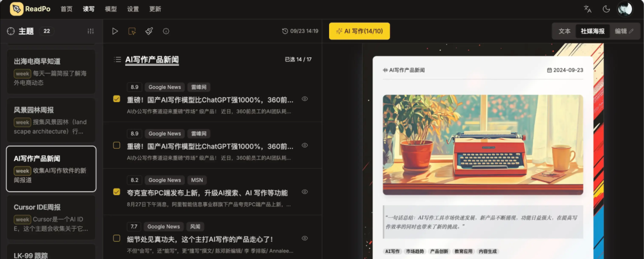Toggle eye icon for 细节处见真功夫 article
The image size is (644, 259).
click(x=305, y=239)
